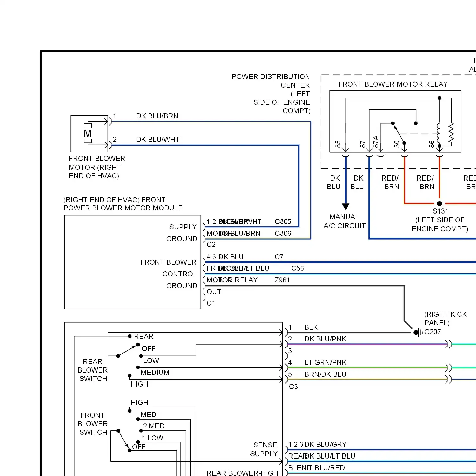Click the rear switch MEDIUM position
Screen dimensions: 476x476
(155, 373)
